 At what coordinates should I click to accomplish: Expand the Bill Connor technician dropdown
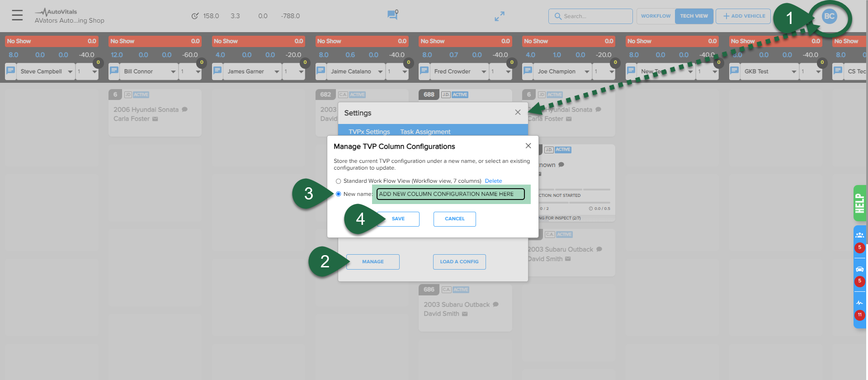pos(173,71)
